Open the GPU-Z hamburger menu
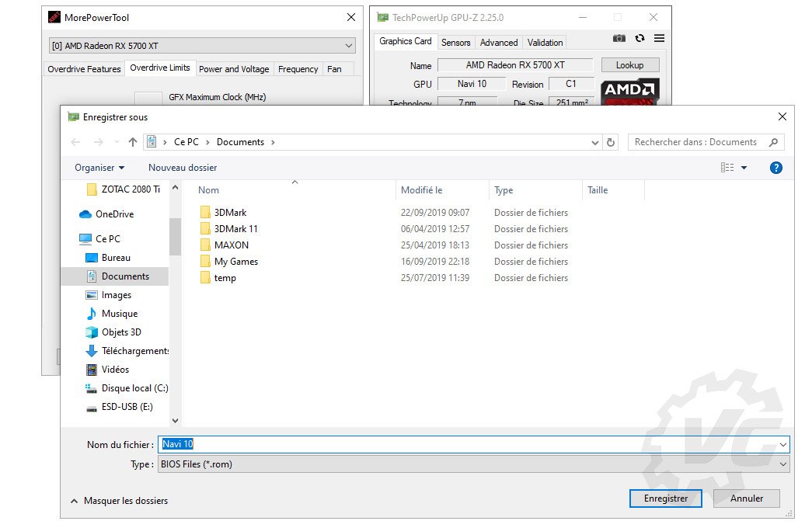Screen dimensions: 812x528 pyautogui.click(x=659, y=38)
